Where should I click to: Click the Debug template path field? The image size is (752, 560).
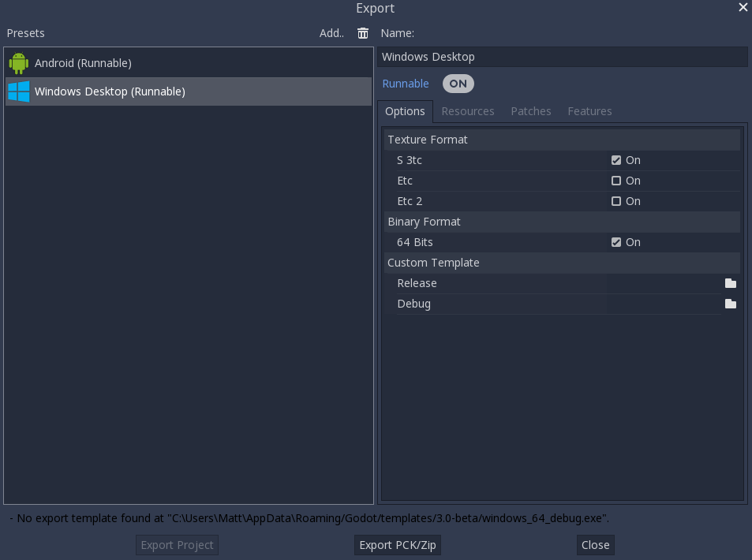coord(664,304)
